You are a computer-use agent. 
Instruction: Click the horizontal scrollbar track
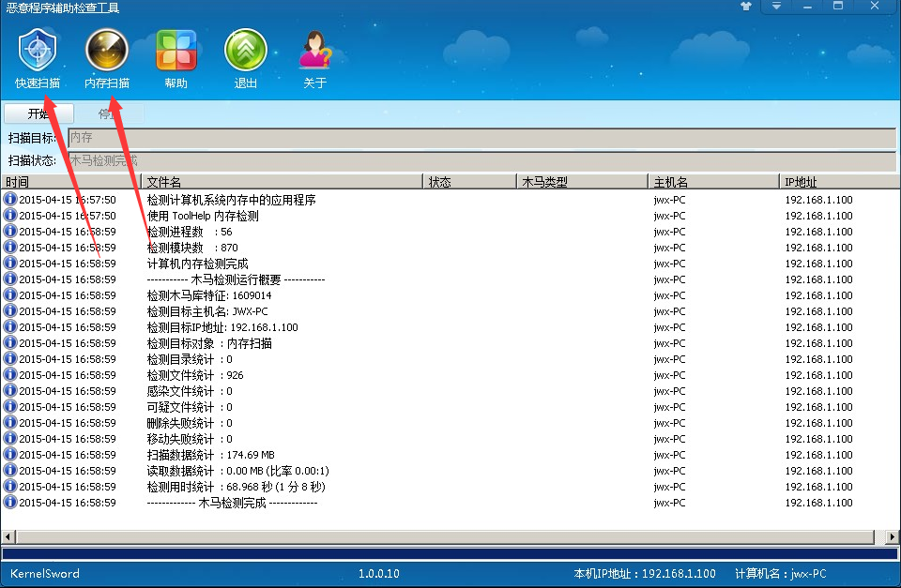click(x=445, y=537)
